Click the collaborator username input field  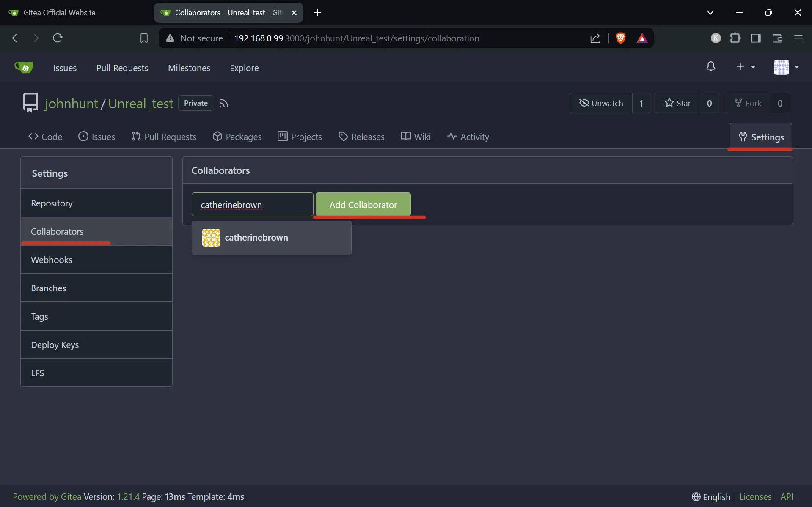252,204
